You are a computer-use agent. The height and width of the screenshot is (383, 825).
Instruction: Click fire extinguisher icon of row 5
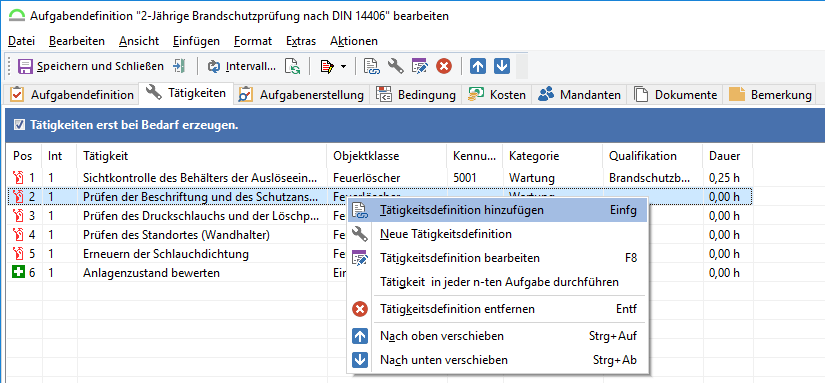pyautogui.click(x=18, y=255)
